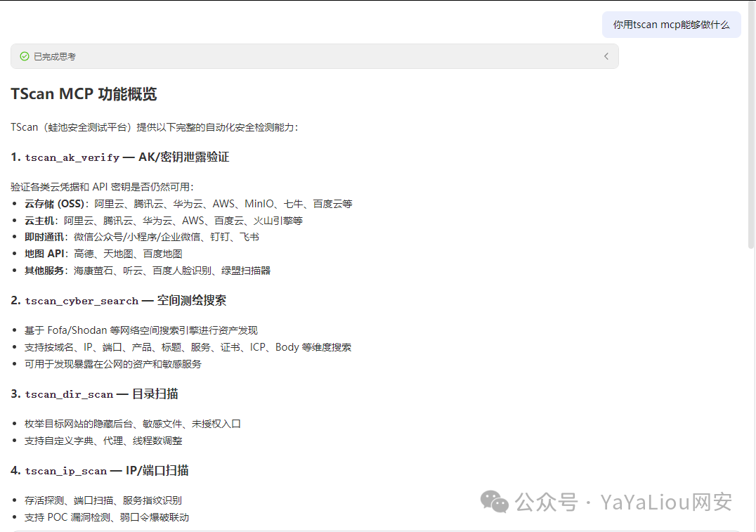Viewport: 756px width, 532px height.
Task: Click the intro line starting 'TScan（蛙池安全测试平台）'
Action: (155, 127)
